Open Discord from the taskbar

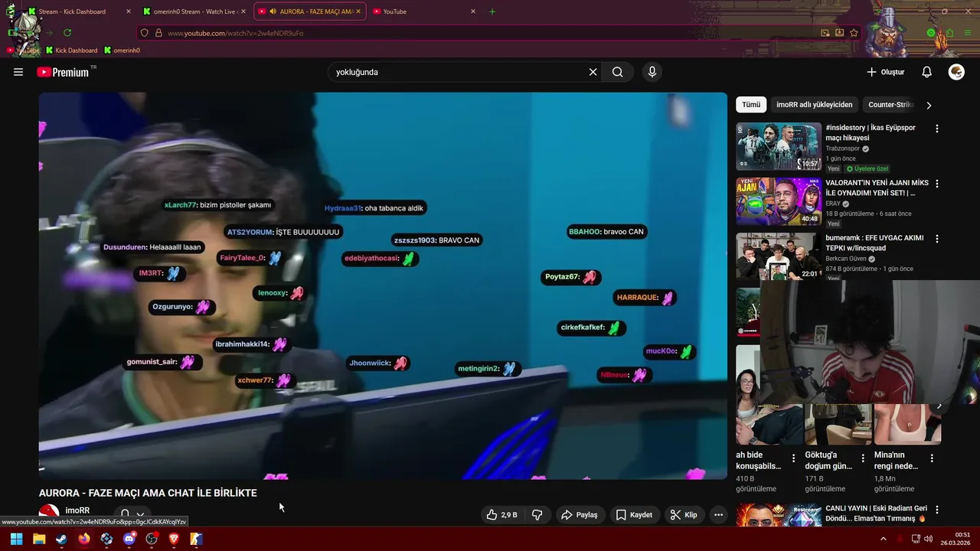coord(129,539)
